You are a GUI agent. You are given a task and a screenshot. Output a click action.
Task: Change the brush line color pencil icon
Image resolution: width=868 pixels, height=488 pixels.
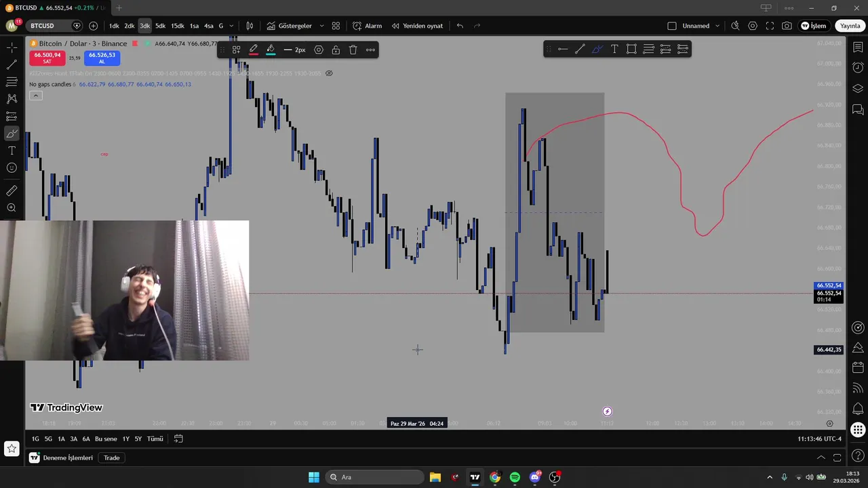[253, 49]
